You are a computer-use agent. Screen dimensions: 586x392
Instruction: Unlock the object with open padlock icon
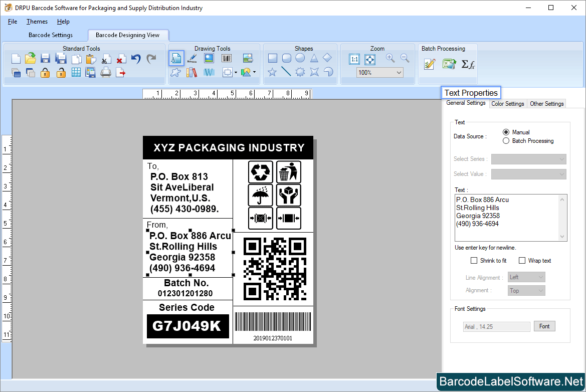coord(61,73)
